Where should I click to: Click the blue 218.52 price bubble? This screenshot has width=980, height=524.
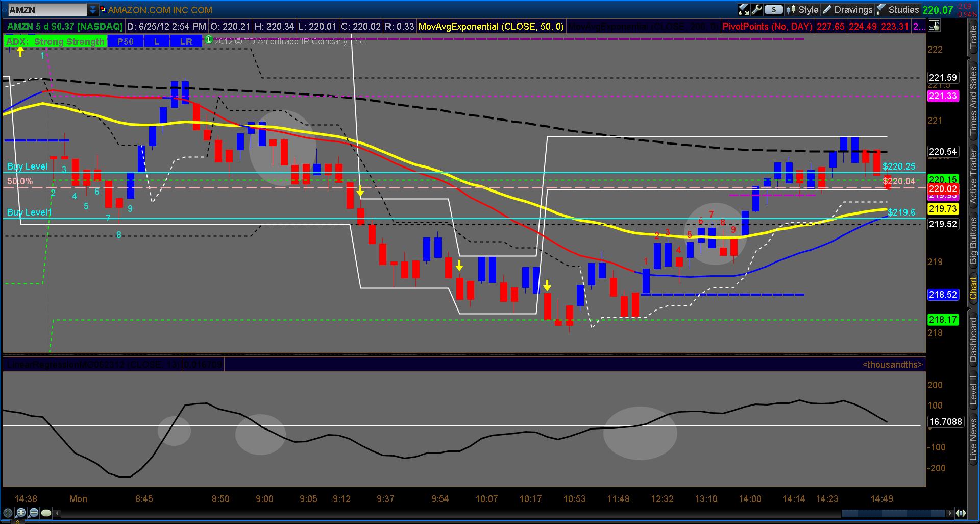click(x=943, y=295)
